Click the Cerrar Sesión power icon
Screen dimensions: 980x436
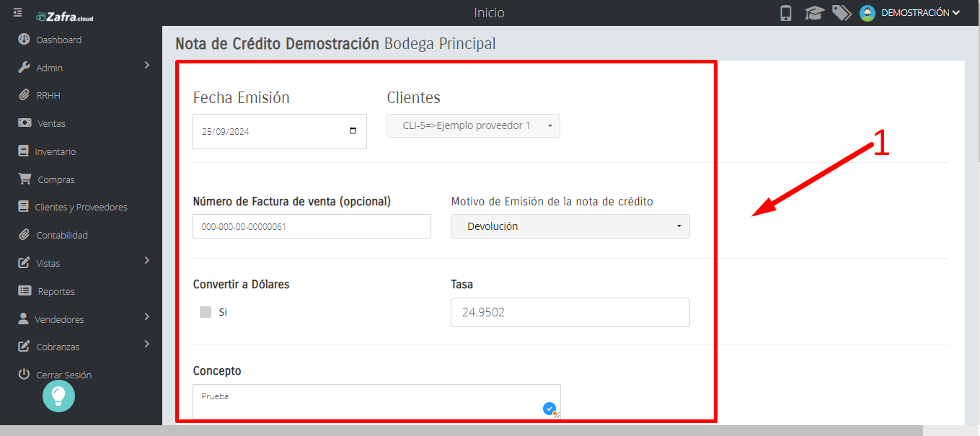tap(24, 375)
